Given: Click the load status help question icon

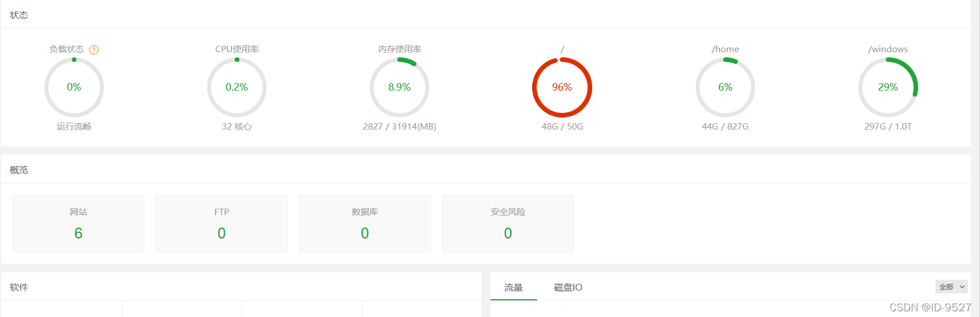Looking at the screenshot, I should click(95, 50).
